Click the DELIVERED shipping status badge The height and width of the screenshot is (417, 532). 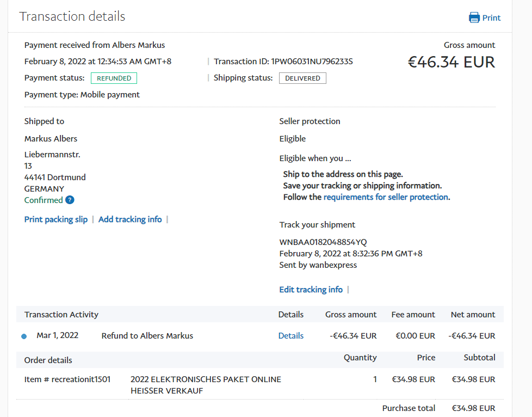click(x=302, y=78)
